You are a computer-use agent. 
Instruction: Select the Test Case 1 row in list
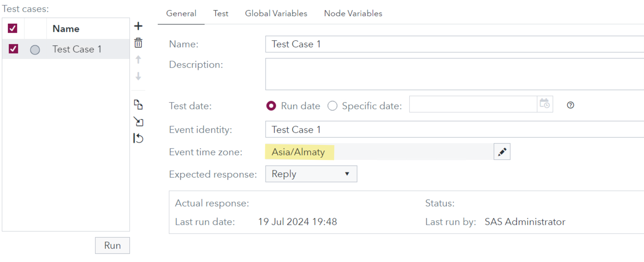(x=77, y=49)
